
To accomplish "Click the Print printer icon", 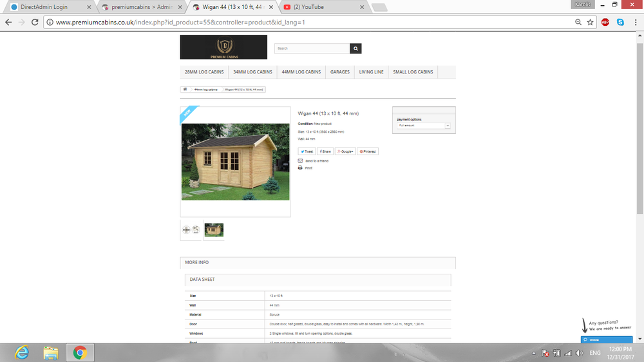I will tap(300, 167).
